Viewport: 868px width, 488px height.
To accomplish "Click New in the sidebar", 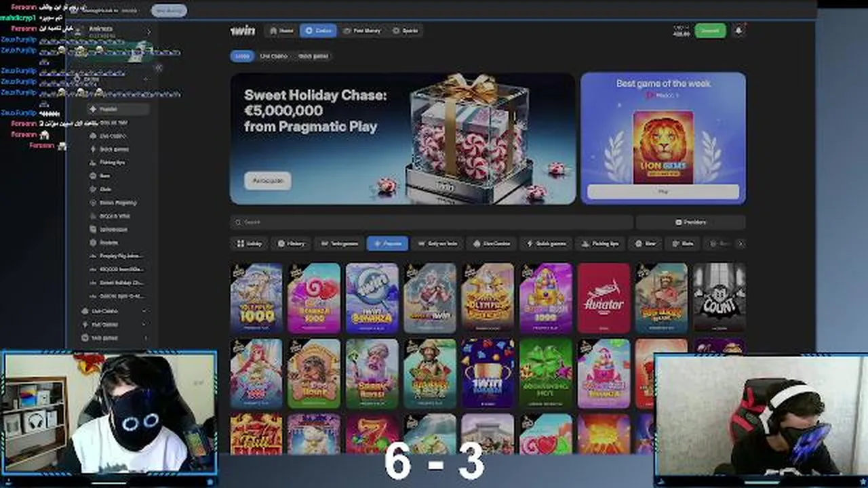I will pos(105,176).
